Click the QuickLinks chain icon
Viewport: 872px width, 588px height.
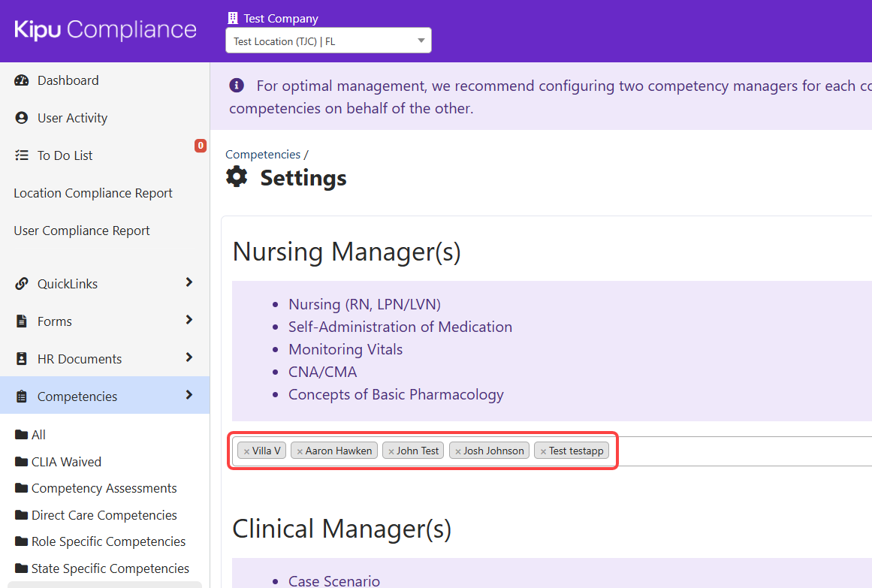click(22, 285)
